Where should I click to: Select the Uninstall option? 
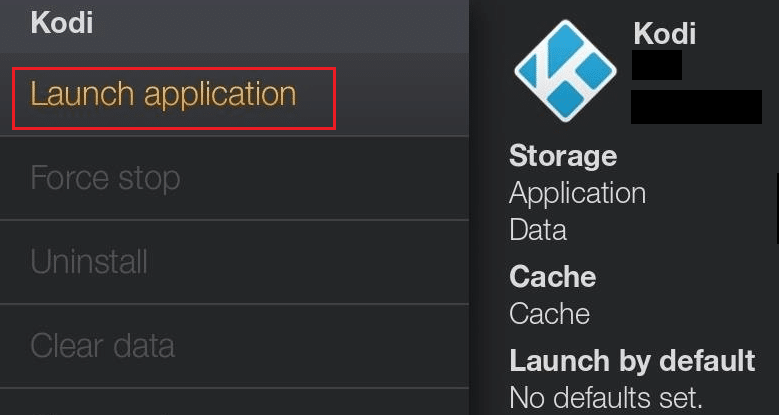[x=89, y=262]
